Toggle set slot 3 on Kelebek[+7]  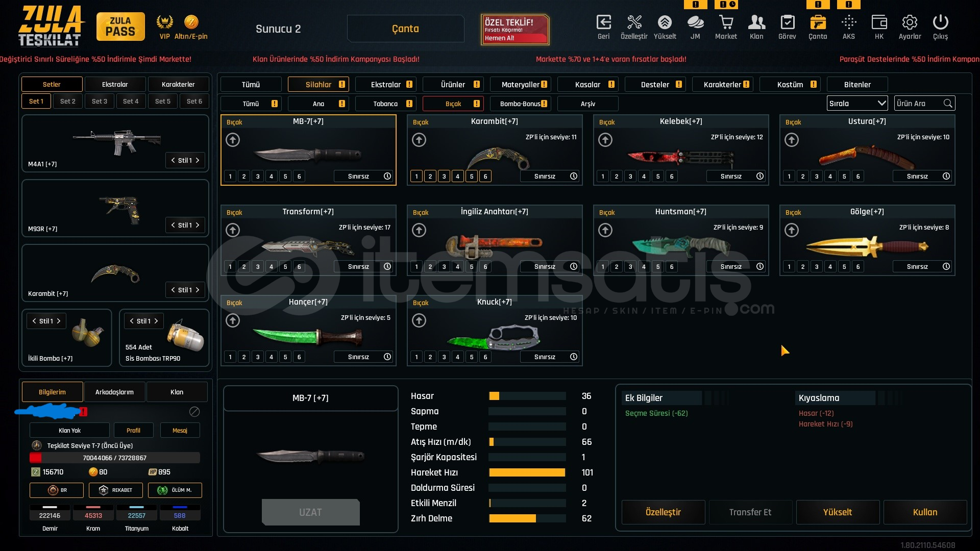pos(630,177)
